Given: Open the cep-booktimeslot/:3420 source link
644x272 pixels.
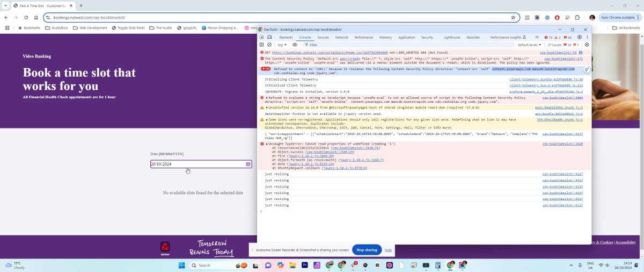Looking at the screenshot, I should (x=562, y=144).
